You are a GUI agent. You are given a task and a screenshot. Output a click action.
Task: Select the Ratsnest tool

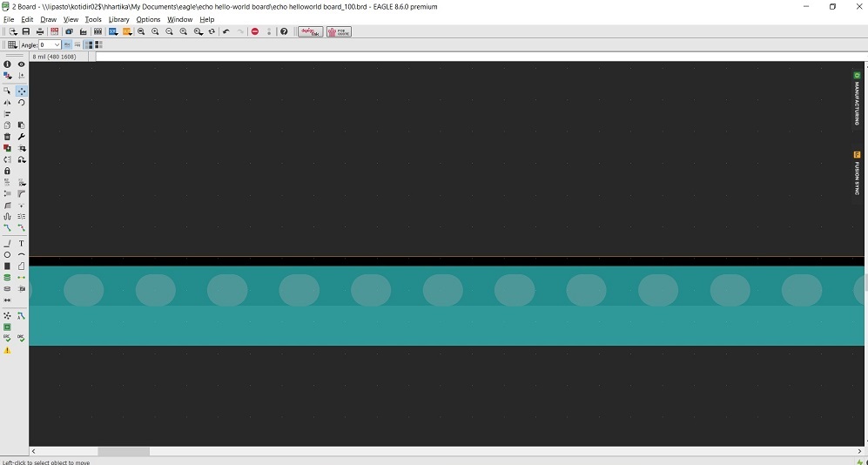pyautogui.click(x=7, y=315)
